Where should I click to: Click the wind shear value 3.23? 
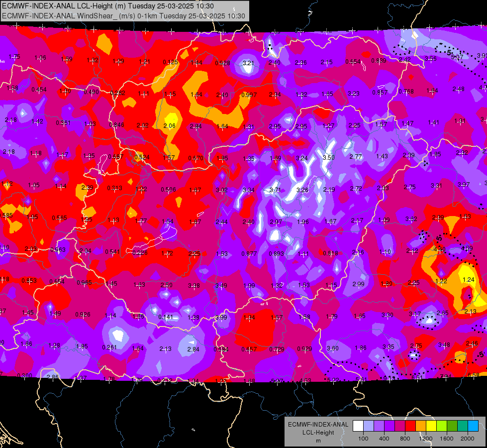354,93
